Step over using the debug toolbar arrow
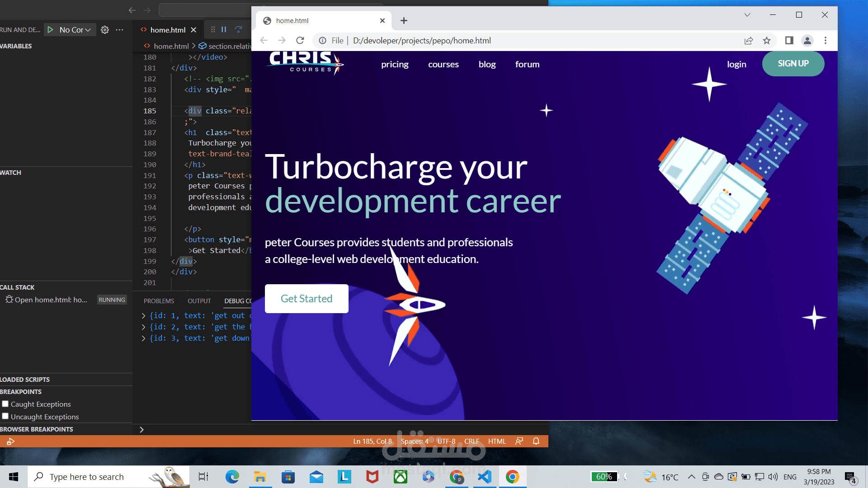 point(238,29)
